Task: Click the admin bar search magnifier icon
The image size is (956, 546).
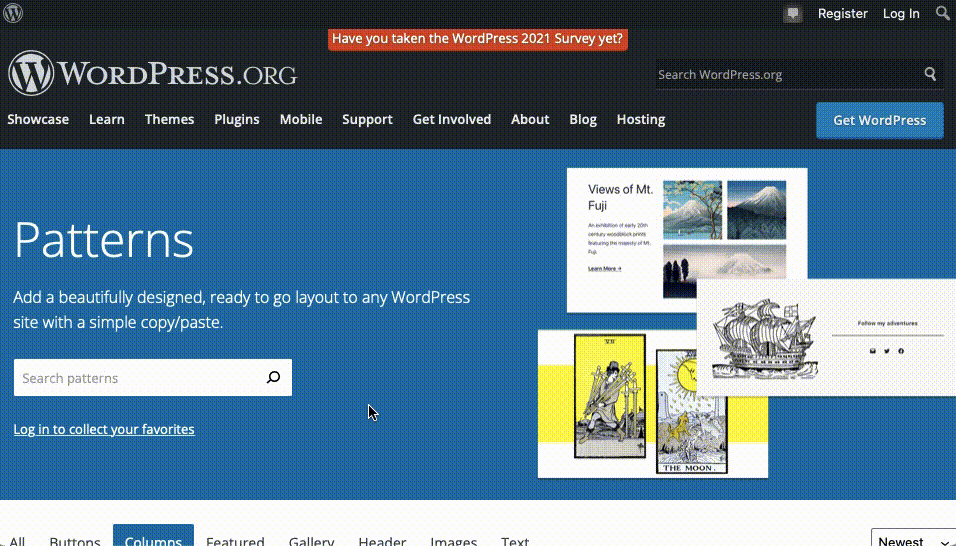Action: coord(943,13)
